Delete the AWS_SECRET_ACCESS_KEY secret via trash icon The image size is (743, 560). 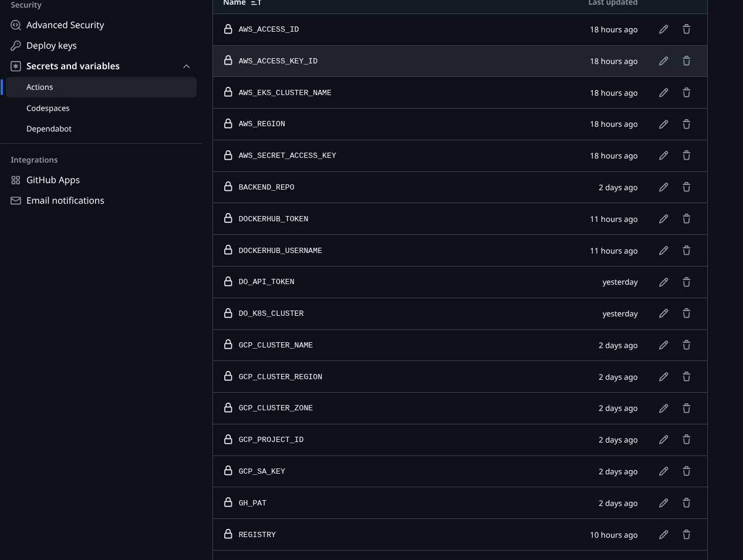pyautogui.click(x=686, y=156)
